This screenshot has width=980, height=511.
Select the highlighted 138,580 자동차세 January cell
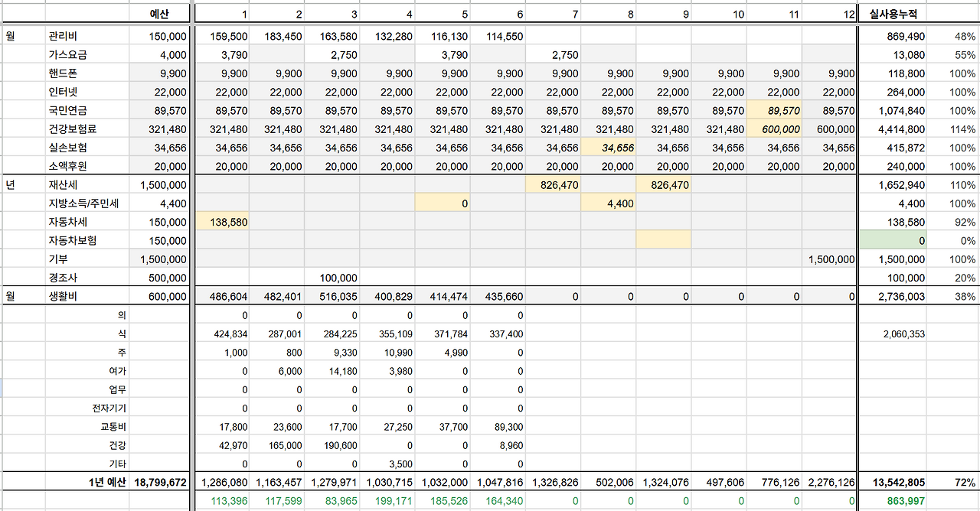click(x=222, y=222)
